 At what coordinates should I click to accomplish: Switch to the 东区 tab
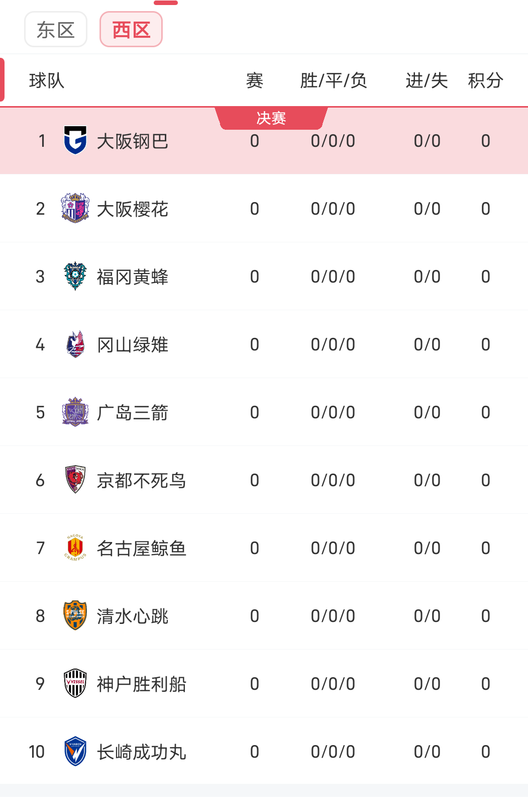(56, 30)
